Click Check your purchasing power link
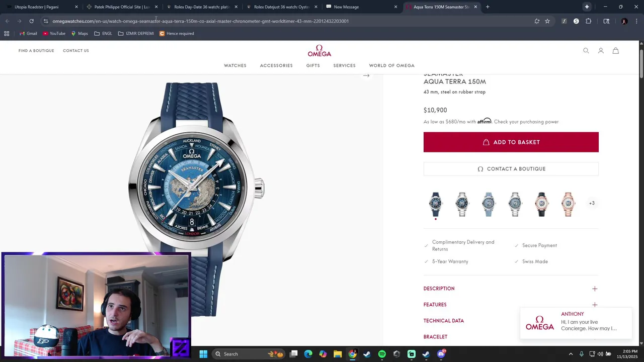 tap(526, 122)
